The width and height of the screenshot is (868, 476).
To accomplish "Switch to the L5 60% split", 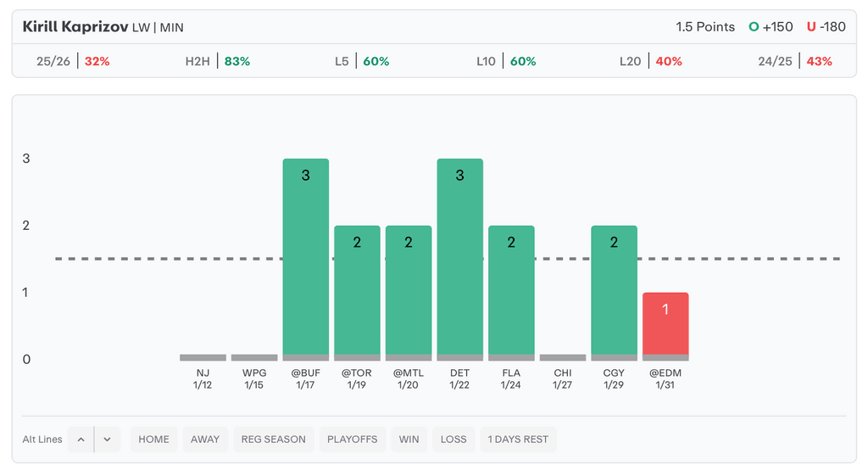I will point(362,61).
